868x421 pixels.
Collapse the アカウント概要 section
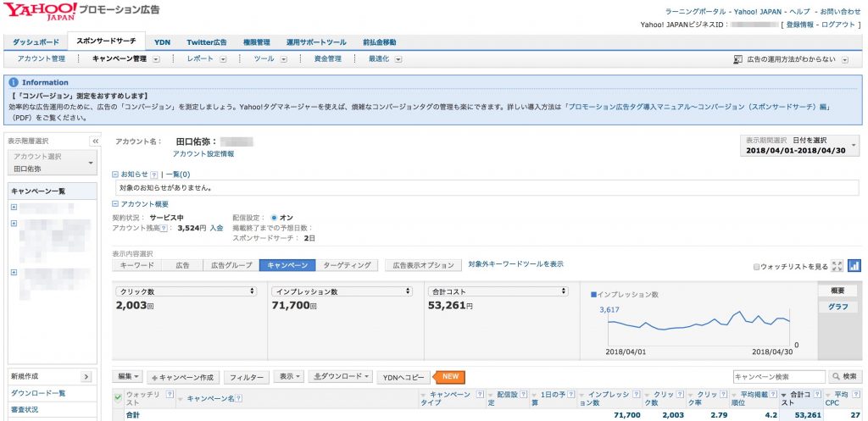pos(115,203)
